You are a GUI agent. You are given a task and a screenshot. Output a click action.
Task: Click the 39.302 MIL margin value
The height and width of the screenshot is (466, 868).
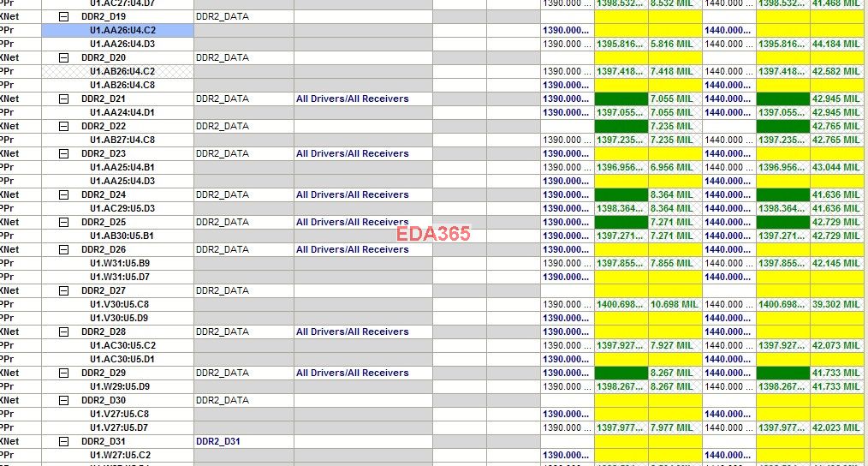click(835, 304)
